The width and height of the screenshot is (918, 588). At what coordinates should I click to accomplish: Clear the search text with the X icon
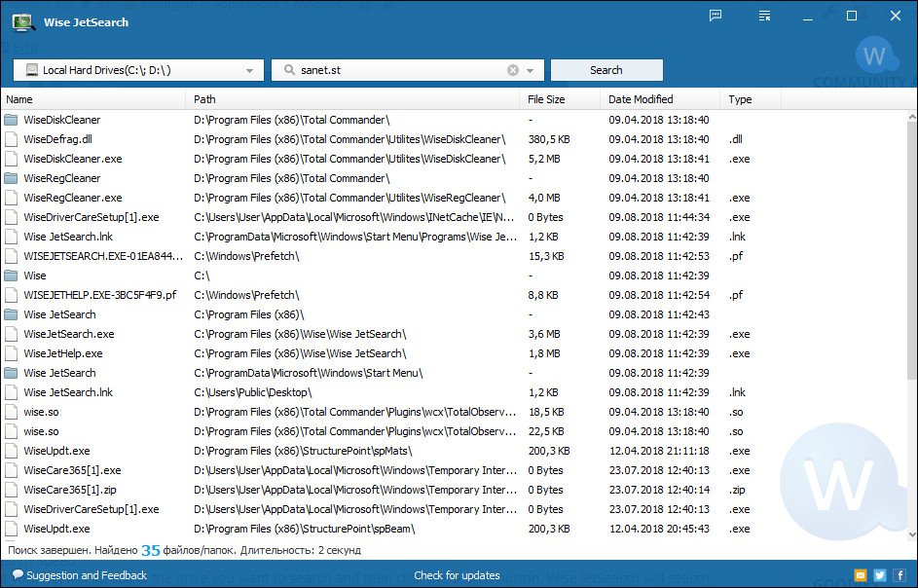[x=513, y=70]
